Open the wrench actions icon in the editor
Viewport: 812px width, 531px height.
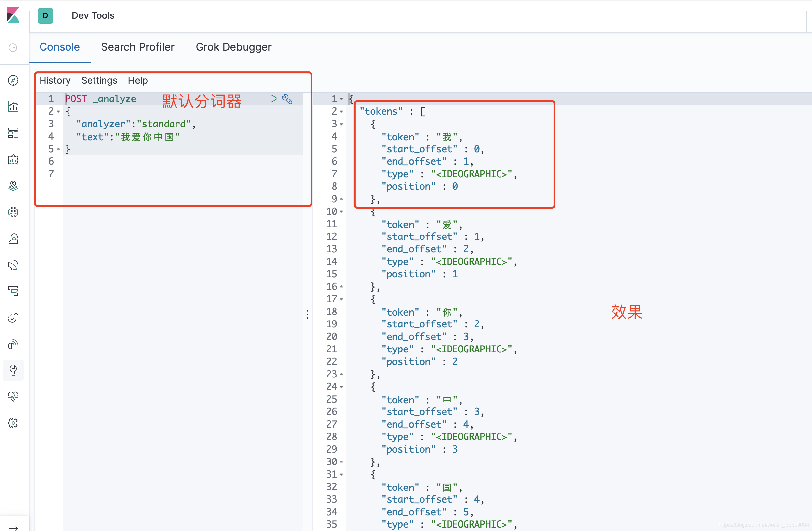coord(287,99)
